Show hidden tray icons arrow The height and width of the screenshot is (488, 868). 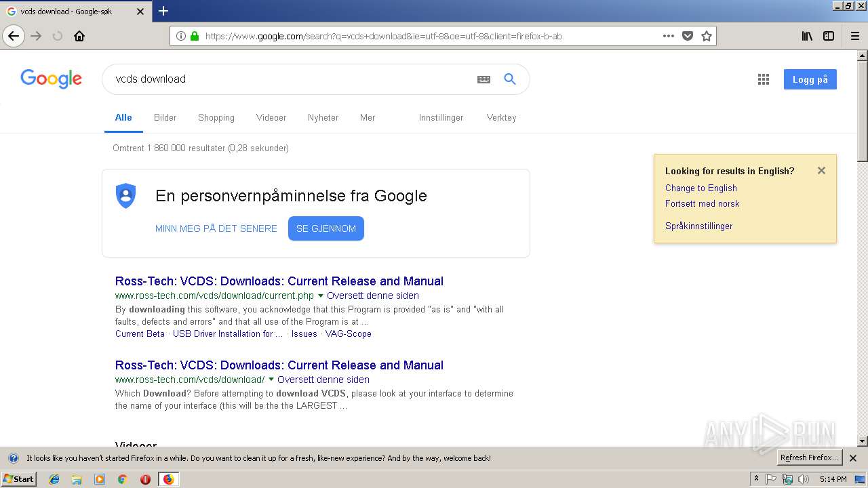pyautogui.click(x=756, y=479)
